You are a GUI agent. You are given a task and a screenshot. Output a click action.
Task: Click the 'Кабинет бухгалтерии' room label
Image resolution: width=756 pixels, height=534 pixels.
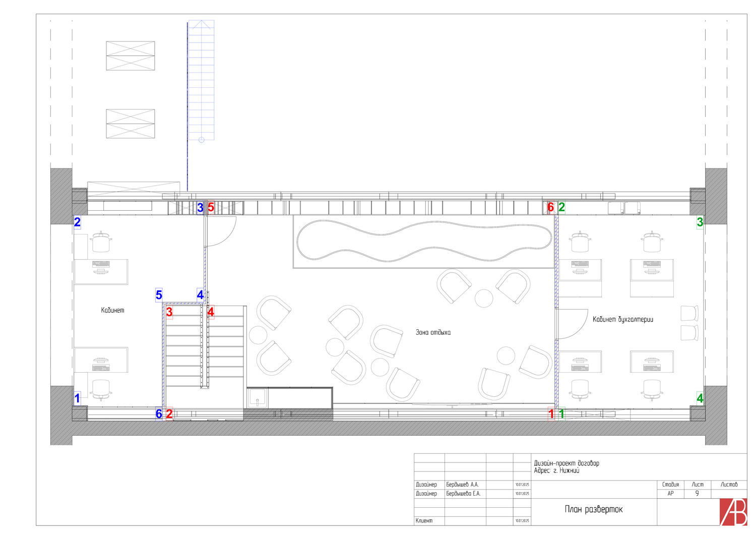click(x=622, y=319)
